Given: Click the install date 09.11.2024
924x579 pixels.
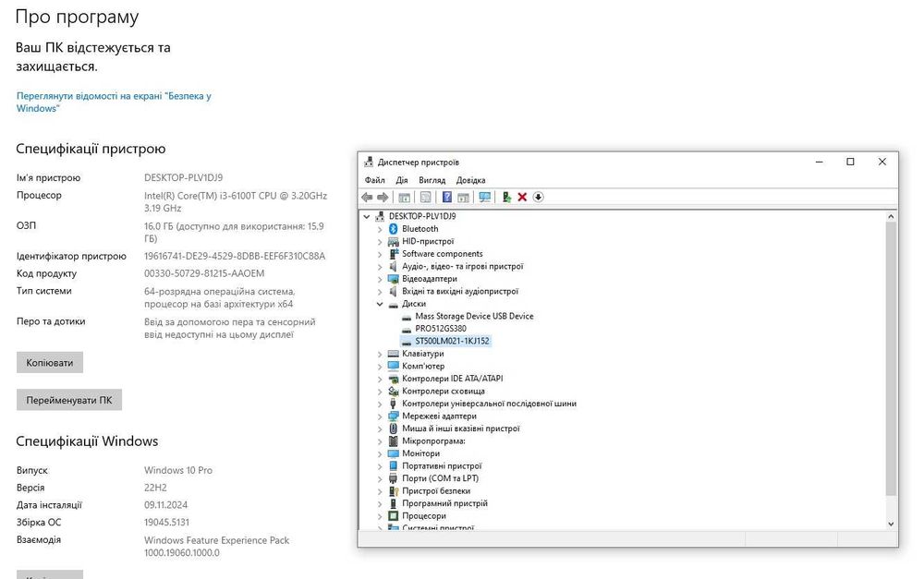Looking at the screenshot, I should pos(165,505).
